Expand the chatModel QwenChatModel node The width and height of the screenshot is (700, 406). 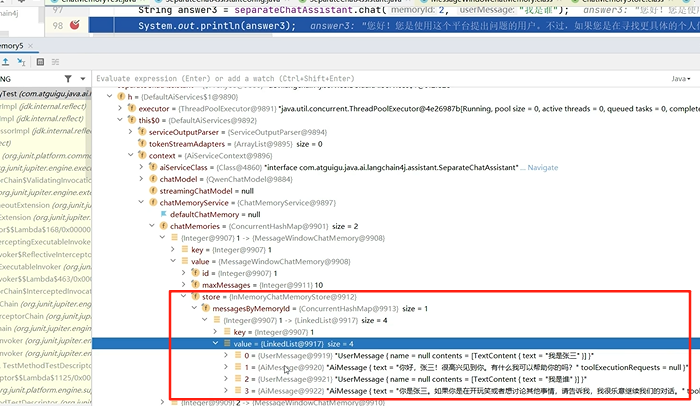[141, 179]
